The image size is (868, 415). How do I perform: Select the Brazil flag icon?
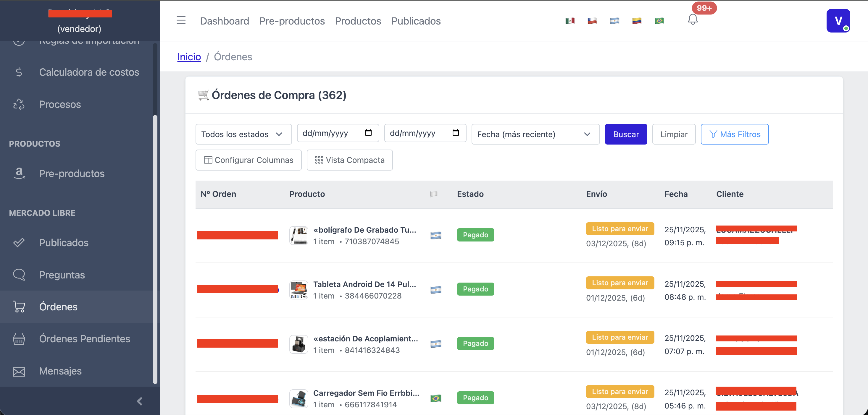pos(659,20)
